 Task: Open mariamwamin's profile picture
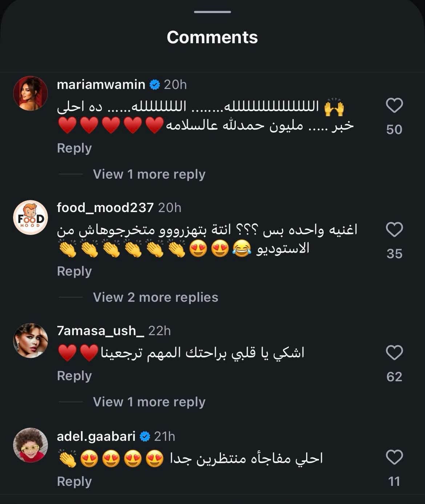pyautogui.click(x=31, y=91)
